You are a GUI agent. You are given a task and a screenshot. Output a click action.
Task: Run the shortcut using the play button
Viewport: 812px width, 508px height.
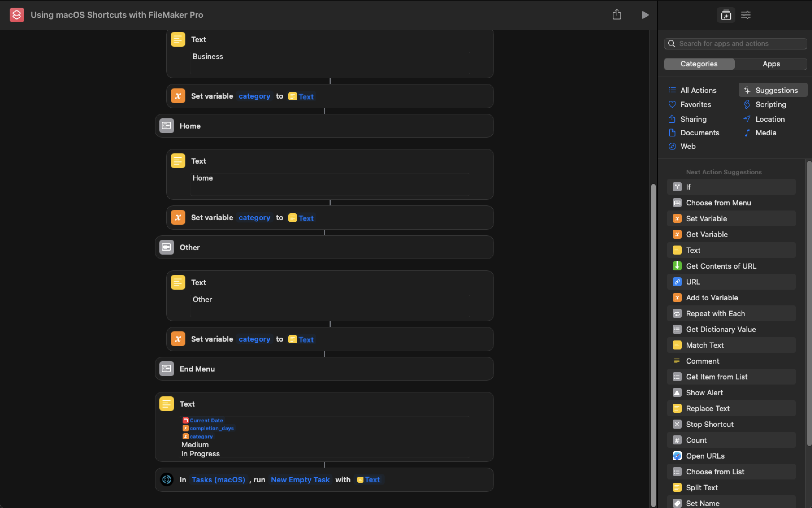click(645, 15)
